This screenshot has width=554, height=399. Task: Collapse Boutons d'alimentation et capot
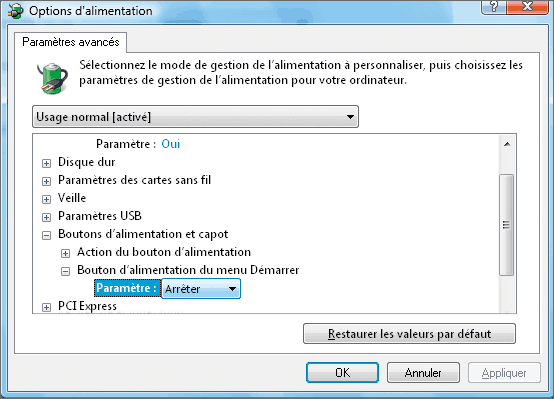(46, 235)
